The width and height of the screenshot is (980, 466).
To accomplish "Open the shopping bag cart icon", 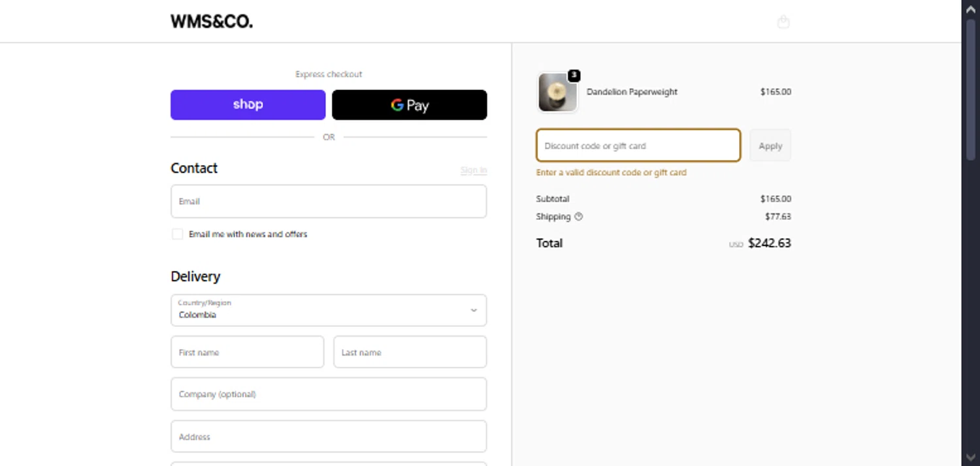I will click(x=783, y=22).
